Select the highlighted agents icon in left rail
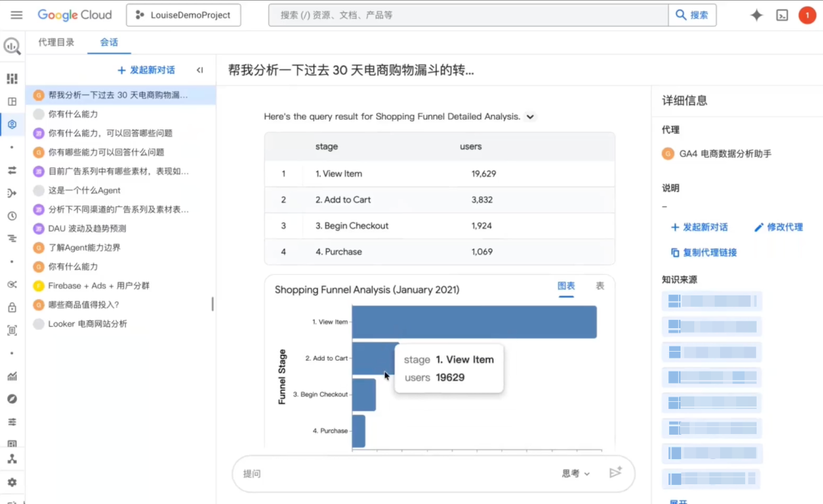The height and width of the screenshot is (504, 823). click(x=12, y=124)
